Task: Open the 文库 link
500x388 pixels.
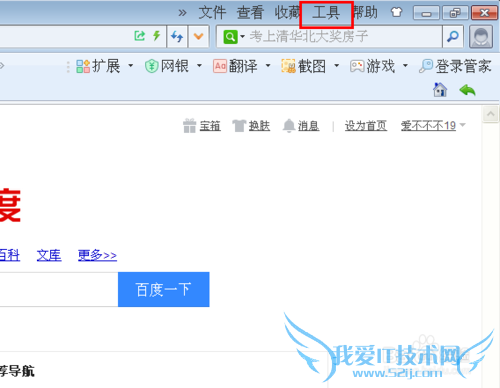Action: [49, 255]
